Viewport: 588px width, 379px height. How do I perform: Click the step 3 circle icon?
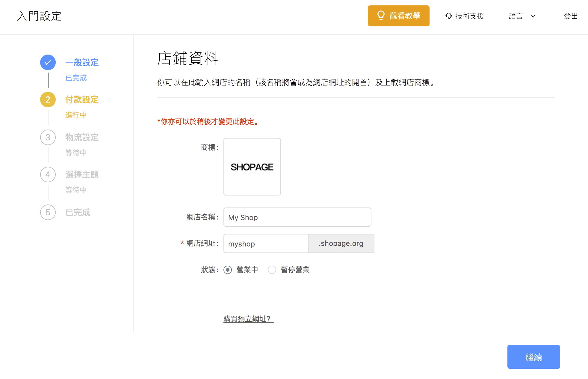click(x=48, y=137)
